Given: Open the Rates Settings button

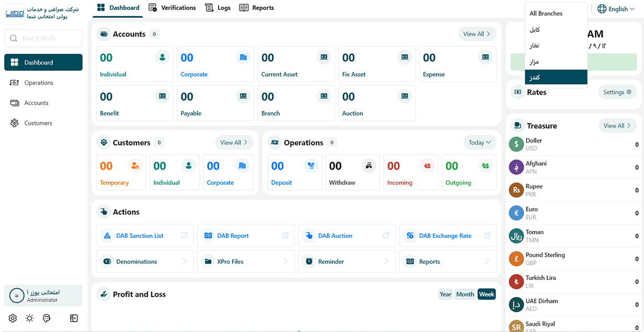Looking at the screenshot, I should point(617,92).
